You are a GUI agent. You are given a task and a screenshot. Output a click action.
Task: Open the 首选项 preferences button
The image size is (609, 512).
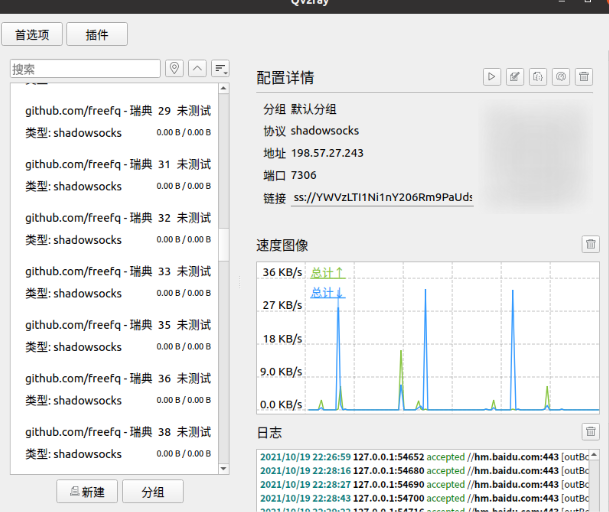(33, 35)
